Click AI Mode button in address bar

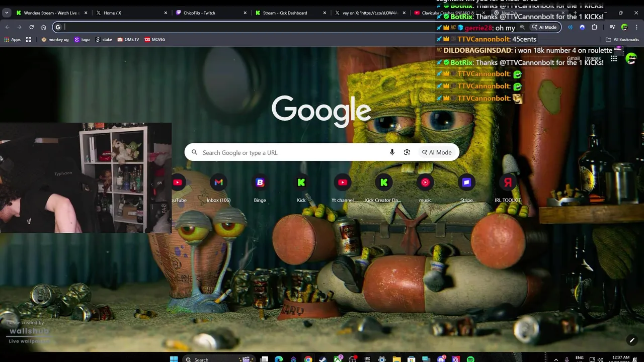click(545, 27)
